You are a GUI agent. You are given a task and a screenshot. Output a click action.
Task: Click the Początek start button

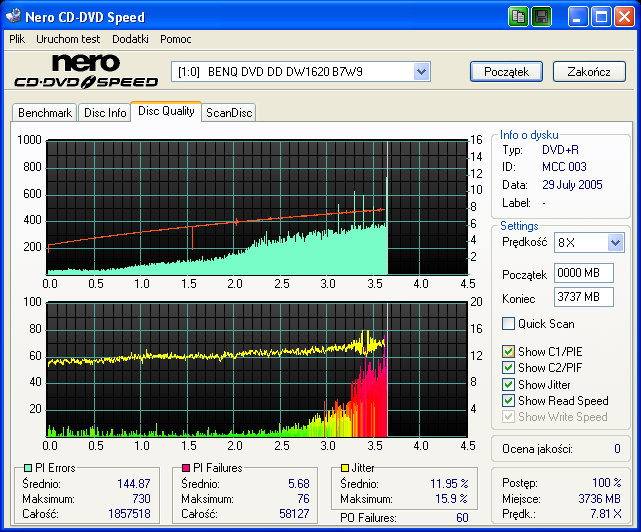(x=507, y=72)
